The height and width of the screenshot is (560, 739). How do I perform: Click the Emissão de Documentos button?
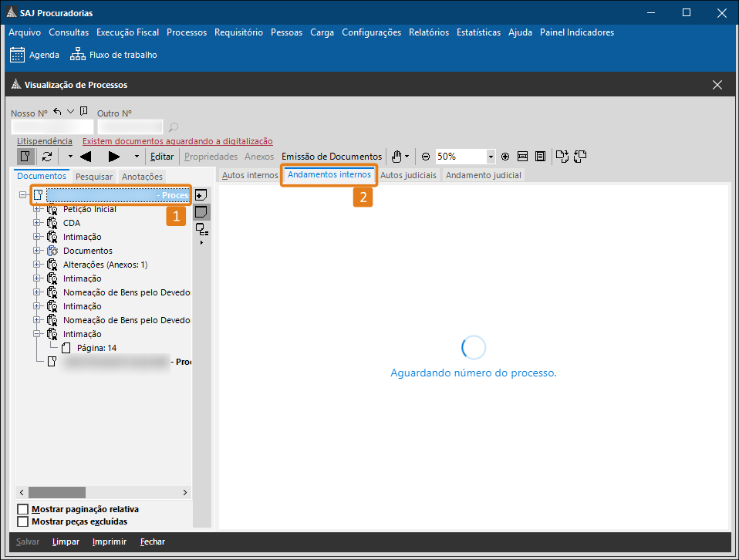pyautogui.click(x=332, y=157)
